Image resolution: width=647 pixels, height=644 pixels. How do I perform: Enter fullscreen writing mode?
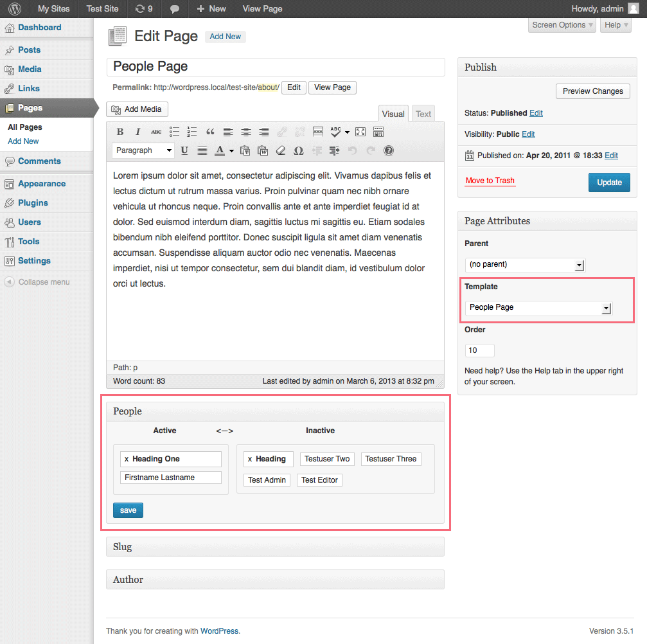click(x=360, y=132)
